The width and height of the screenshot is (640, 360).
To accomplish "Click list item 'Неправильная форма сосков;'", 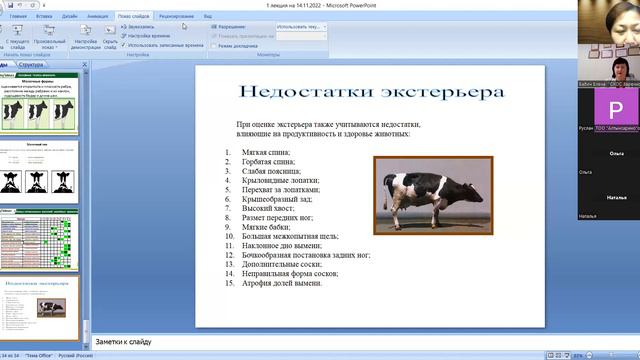I will click(x=290, y=274).
